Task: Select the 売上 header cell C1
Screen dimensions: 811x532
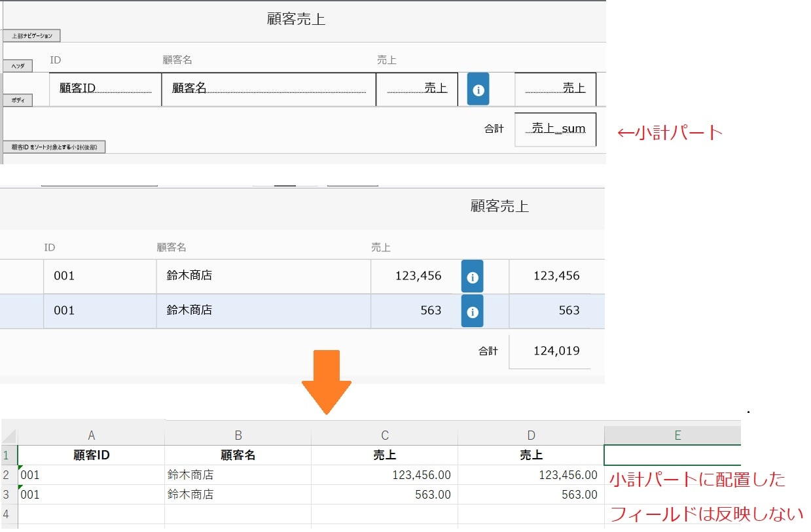Action: [x=384, y=455]
